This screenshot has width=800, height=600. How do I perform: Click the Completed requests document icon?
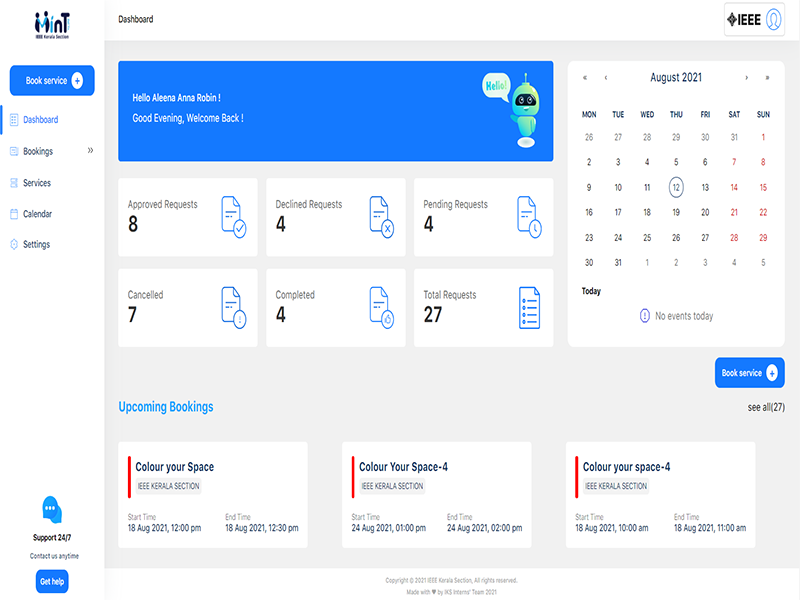(x=381, y=307)
